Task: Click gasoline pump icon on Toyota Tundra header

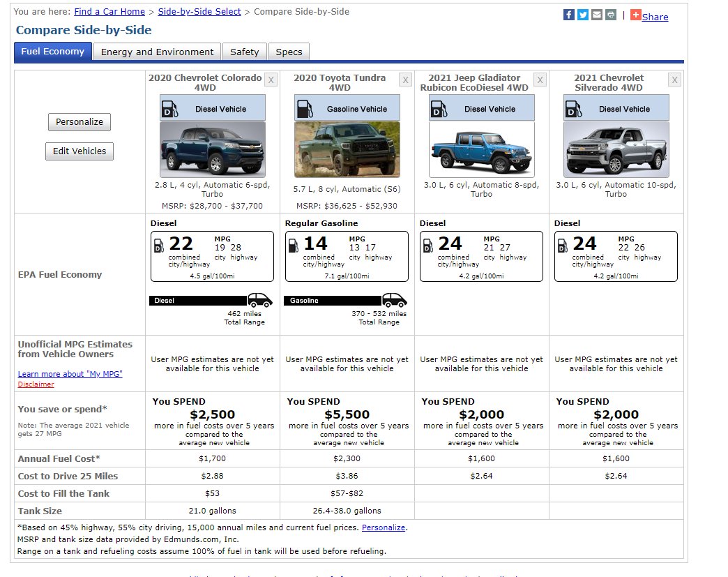Action: pyautogui.click(x=305, y=109)
